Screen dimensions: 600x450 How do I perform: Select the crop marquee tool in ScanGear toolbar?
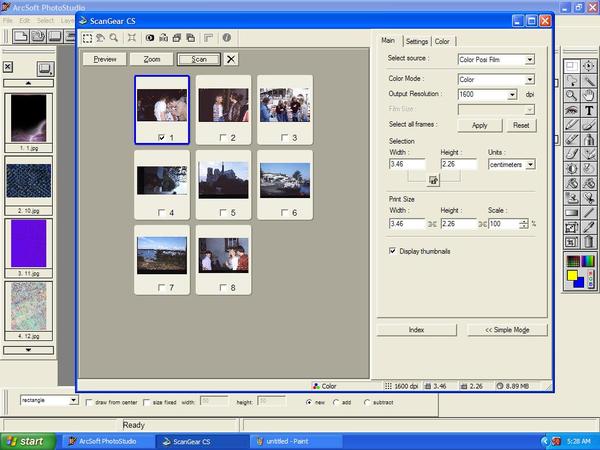87,38
